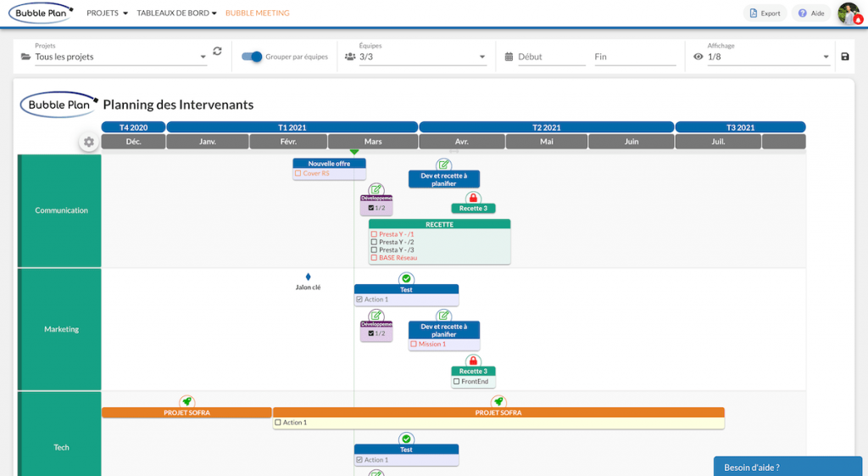This screenshot has width=868, height=476.
Task: Click the Début date field
Action: [551, 57]
